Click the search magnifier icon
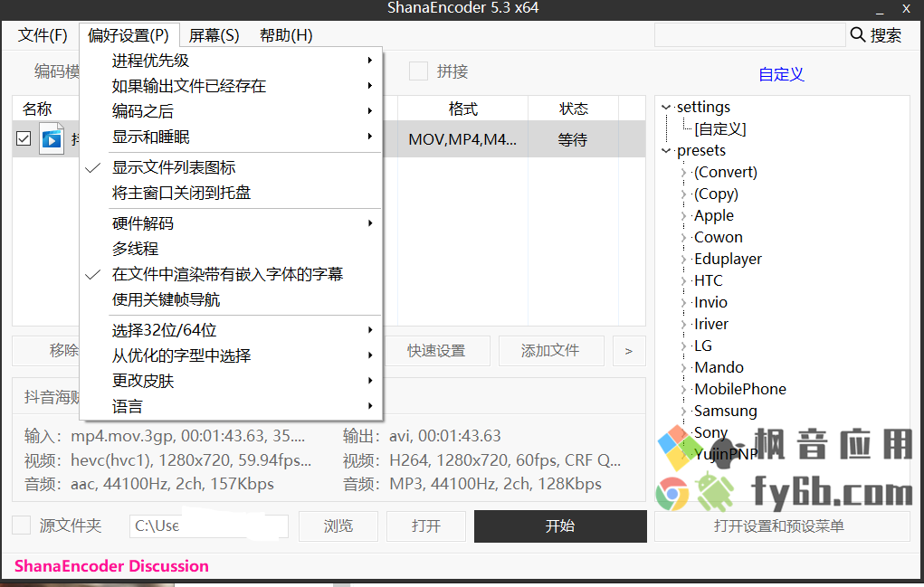The height and width of the screenshot is (587, 924). (x=857, y=34)
